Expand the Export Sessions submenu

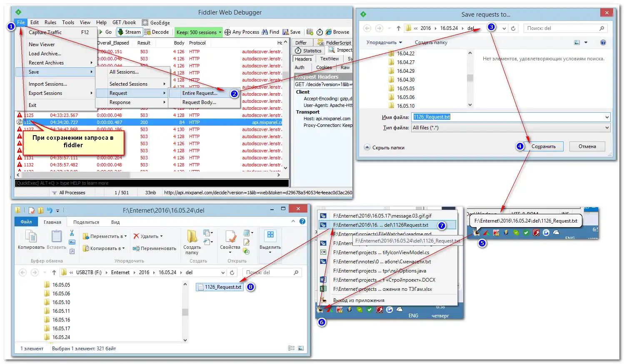tap(60, 93)
